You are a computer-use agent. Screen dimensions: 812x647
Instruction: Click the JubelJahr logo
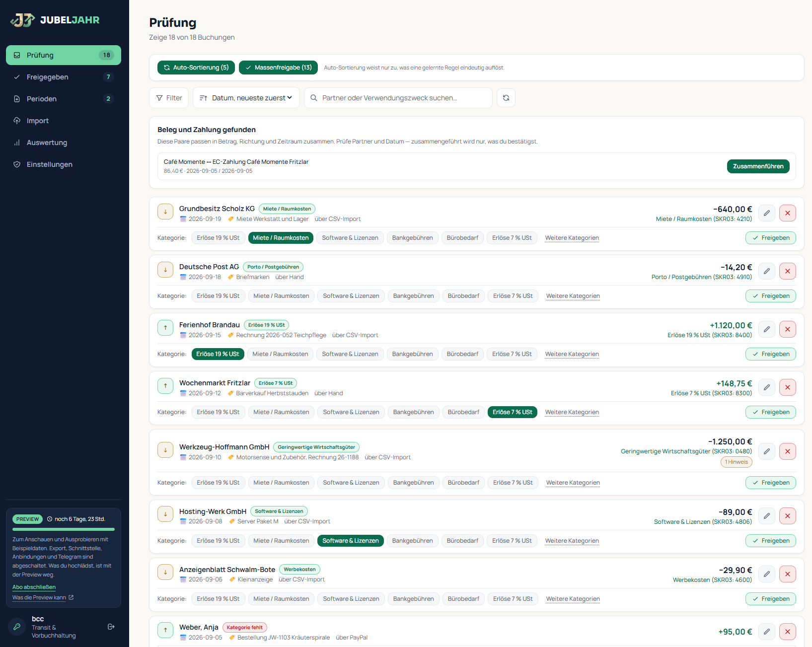click(55, 20)
